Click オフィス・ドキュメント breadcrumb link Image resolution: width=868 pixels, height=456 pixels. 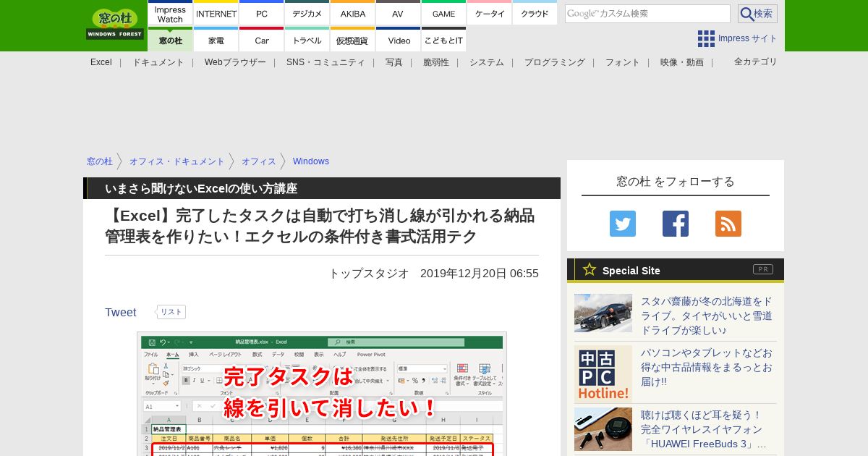click(177, 161)
